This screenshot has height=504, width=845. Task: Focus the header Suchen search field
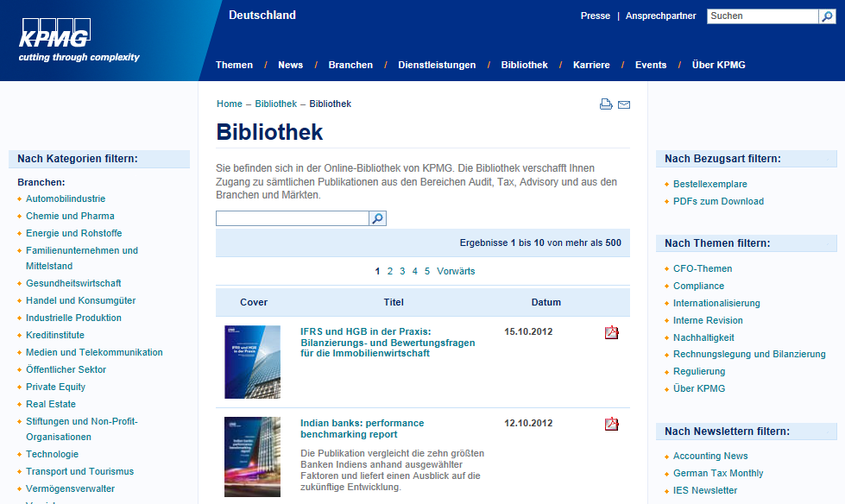tap(762, 16)
